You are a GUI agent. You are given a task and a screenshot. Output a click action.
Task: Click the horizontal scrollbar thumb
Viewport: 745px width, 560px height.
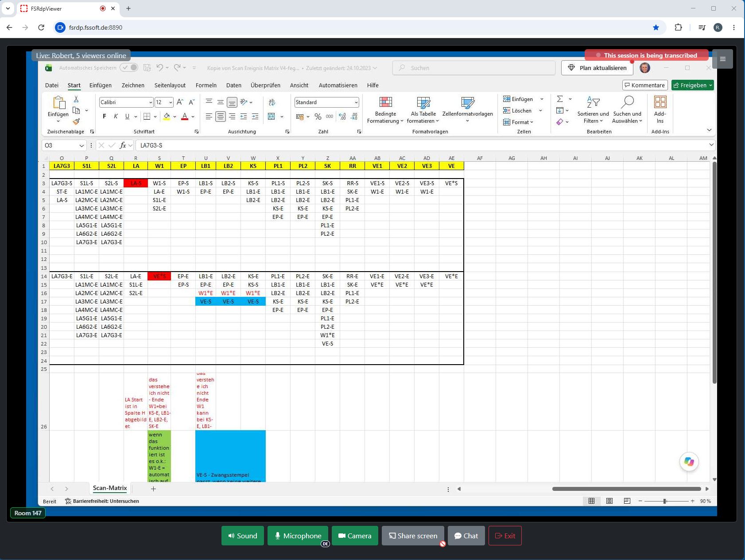tap(626, 489)
